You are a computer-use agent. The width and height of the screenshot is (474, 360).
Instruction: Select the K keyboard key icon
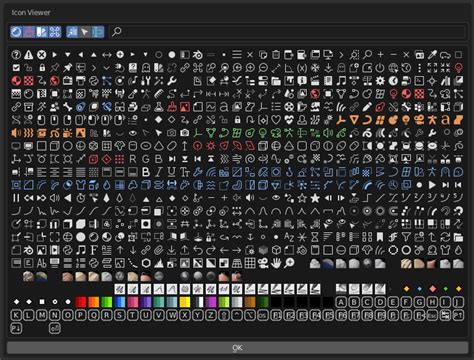pyautogui.click(x=16, y=315)
